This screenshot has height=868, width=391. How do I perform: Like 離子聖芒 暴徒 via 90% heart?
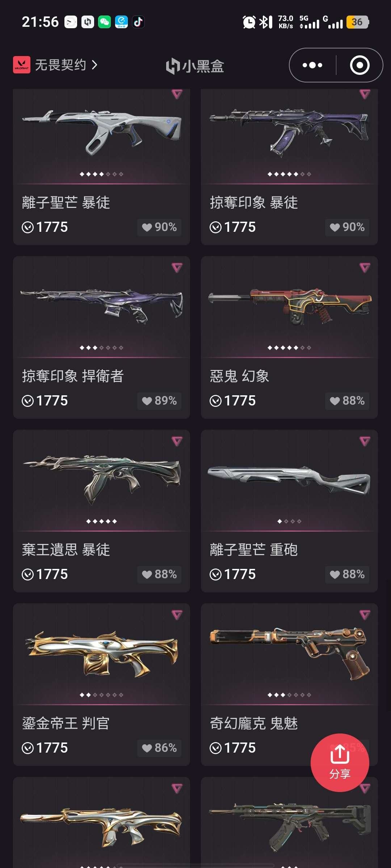pos(159,227)
